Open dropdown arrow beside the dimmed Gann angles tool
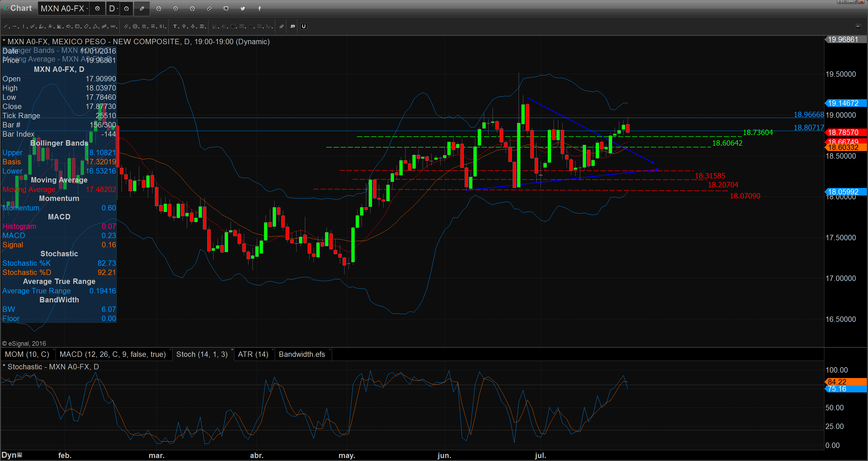Viewport: 868px width, 461px height. 219,28
